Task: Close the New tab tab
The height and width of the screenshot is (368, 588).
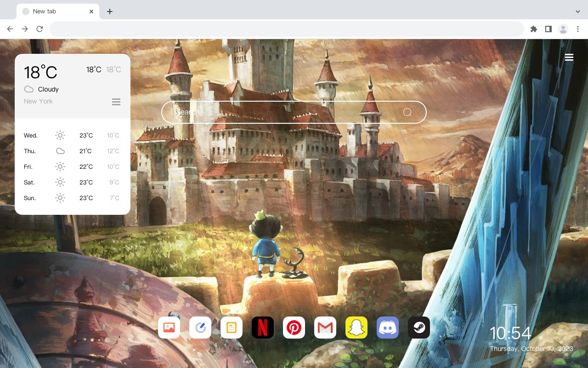Action: (91, 11)
